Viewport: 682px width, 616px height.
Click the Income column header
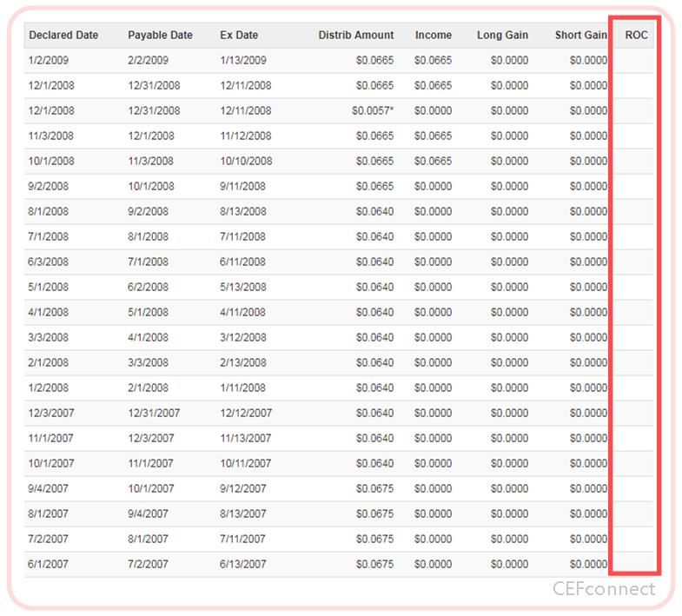coord(434,36)
